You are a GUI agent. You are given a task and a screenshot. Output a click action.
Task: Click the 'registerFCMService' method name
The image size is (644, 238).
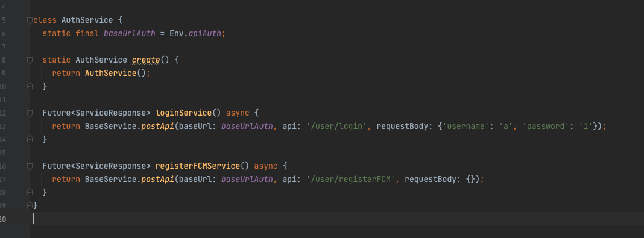pyautogui.click(x=198, y=166)
